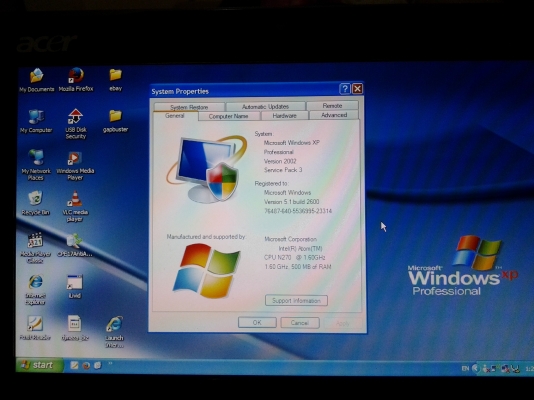The height and width of the screenshot is (400, 534).
Task: Open the My Computer desktop icon
Action: point(36,121)
